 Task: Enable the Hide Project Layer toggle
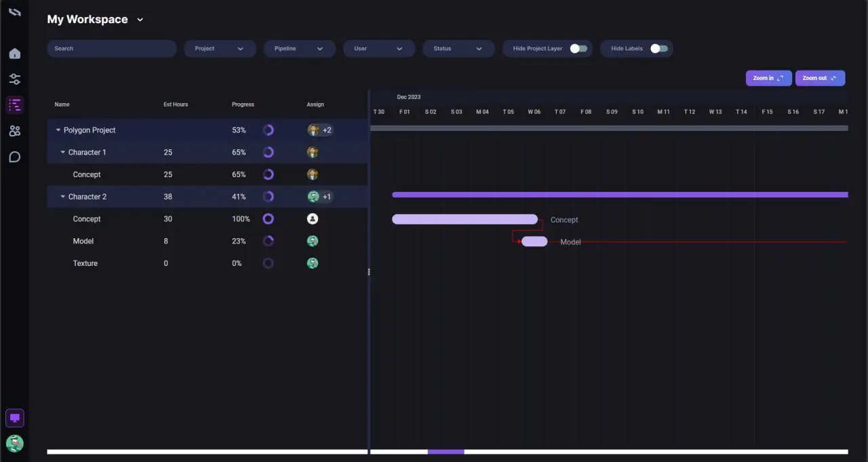click(578, 49)
